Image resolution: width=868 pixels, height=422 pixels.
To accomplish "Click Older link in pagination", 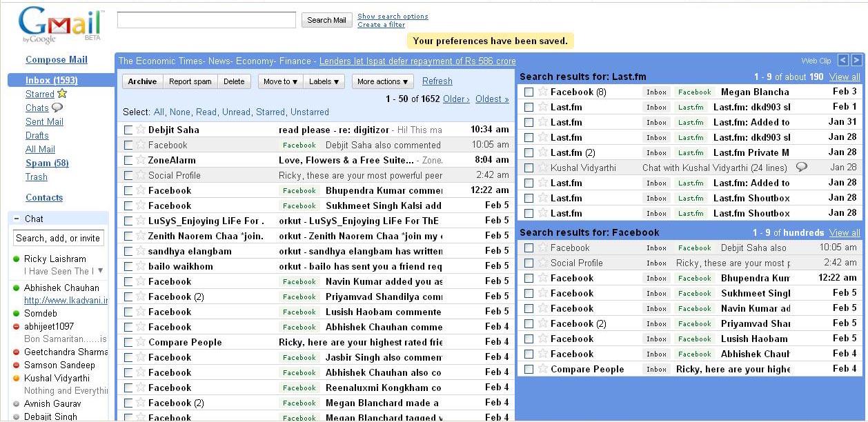I will [456, 99].
